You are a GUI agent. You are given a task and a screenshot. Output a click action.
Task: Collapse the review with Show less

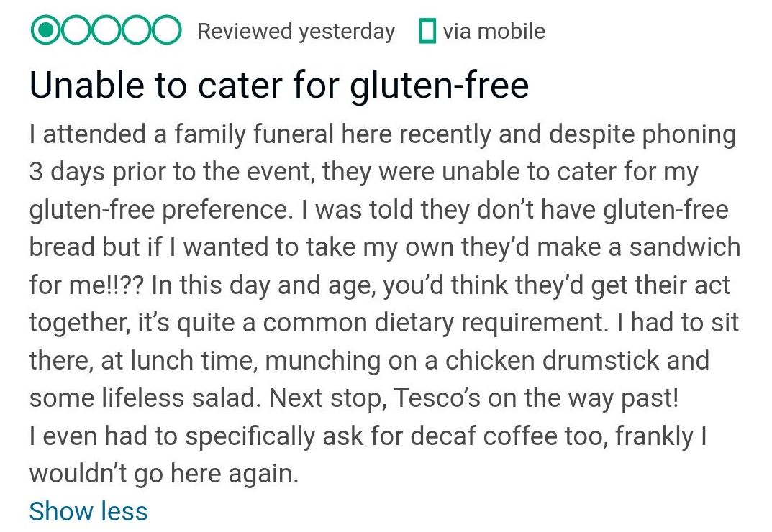[x=88, y=511]
